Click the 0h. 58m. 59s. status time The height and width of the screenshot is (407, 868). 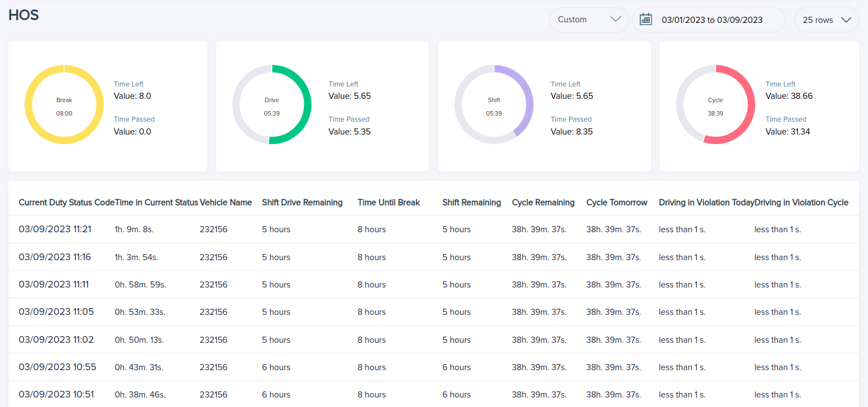140,285
